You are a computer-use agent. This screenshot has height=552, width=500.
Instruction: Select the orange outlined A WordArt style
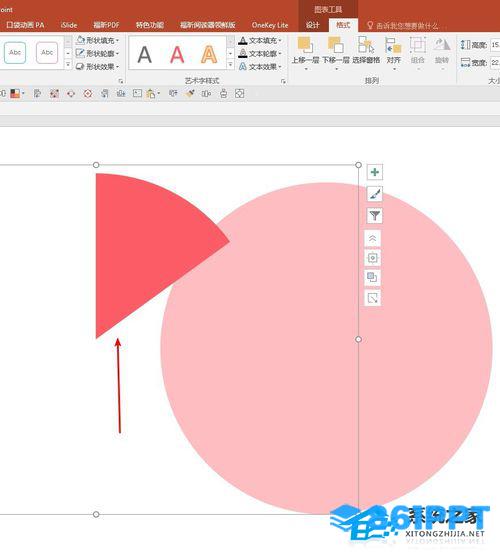[x=209, y=54]
